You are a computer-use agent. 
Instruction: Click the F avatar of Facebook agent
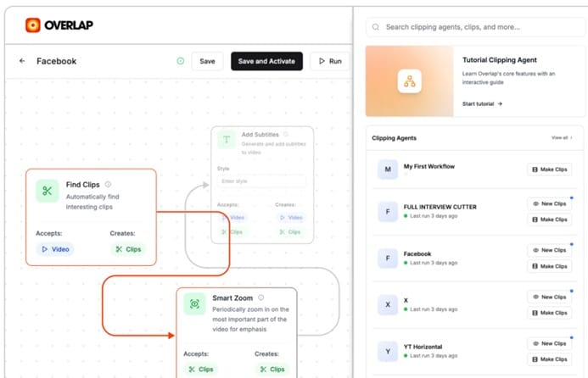[x=388, y=258]
